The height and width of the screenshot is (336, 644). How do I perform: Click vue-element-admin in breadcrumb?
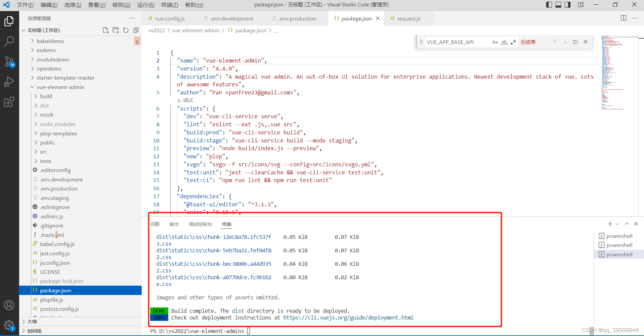click(196, 30)
